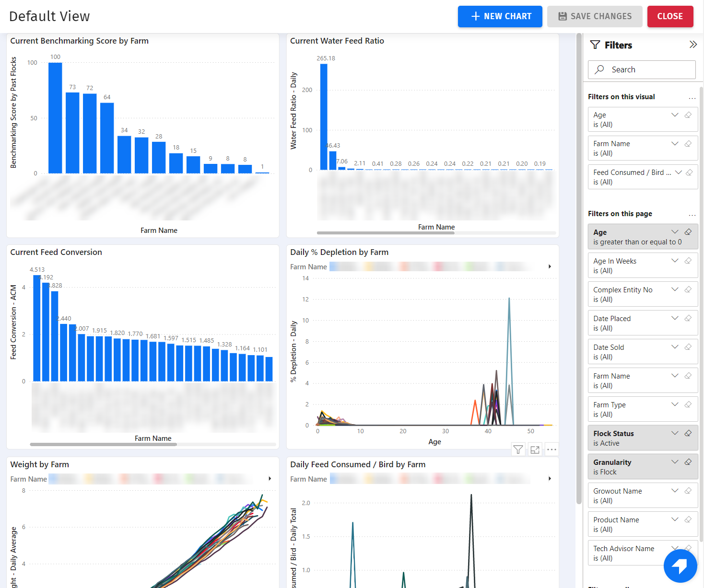Advance Daily Feed Consumed legend arrow

tap(550, 479)
